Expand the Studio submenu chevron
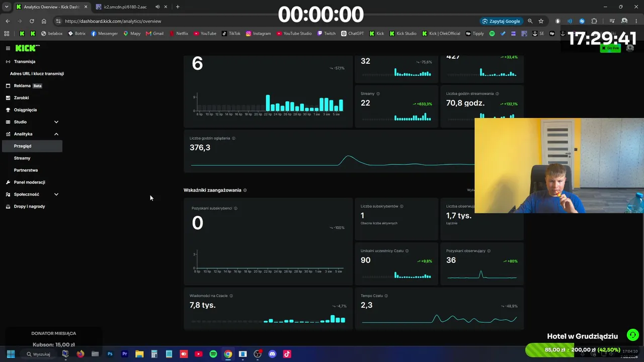The width and height of the screenshot is (644, 362). click(x=56, y=122)
